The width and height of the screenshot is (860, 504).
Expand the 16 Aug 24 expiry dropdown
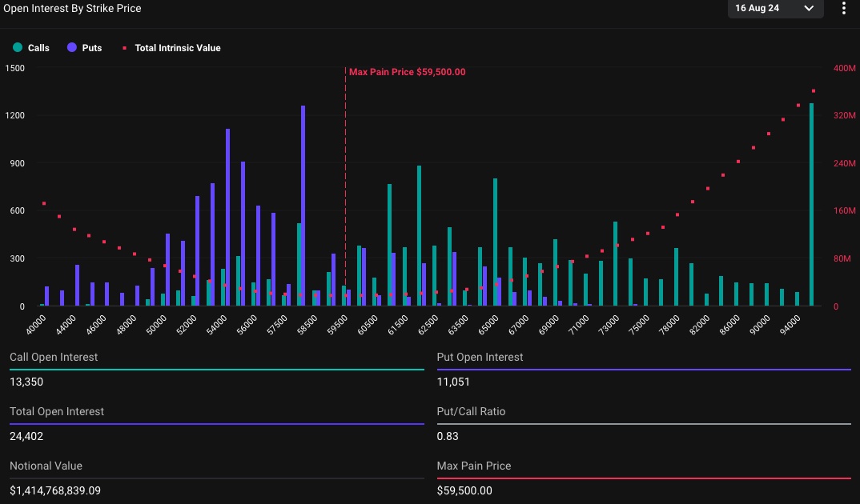click(x=774, y=9)
